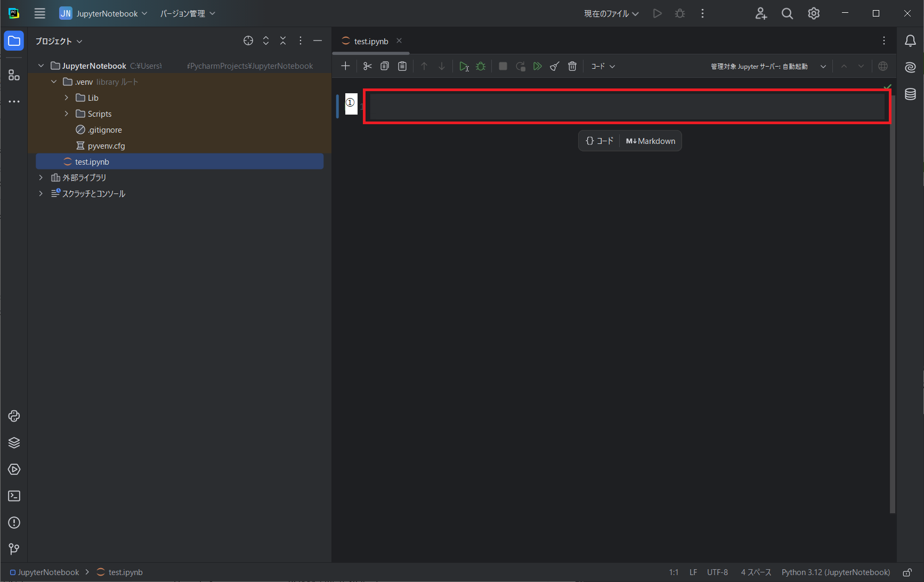Collapse the .venv folder
This screenshot has width=924, height=582.
pyautogui.click(x=54, y=82)
